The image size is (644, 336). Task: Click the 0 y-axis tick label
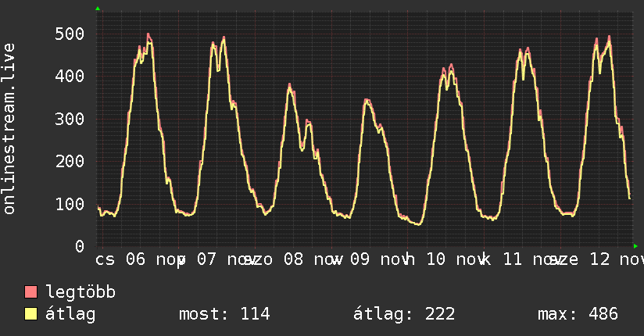(79, 246)
